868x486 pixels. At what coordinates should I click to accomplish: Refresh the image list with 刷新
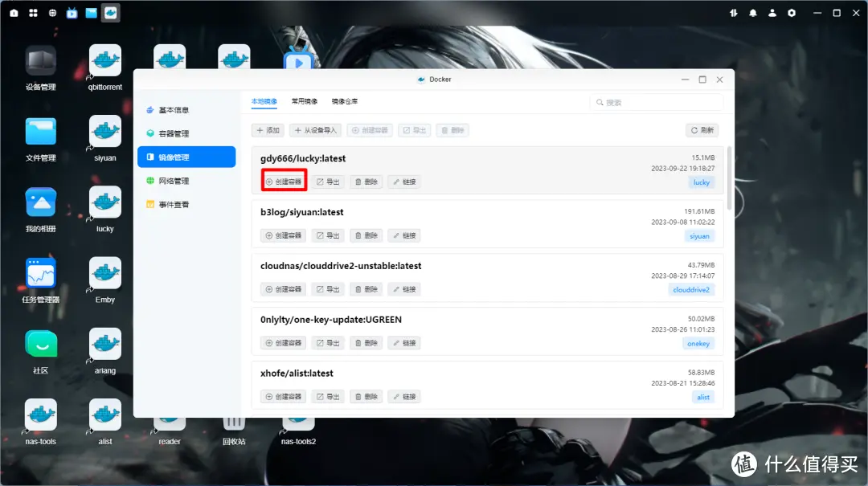700,129
